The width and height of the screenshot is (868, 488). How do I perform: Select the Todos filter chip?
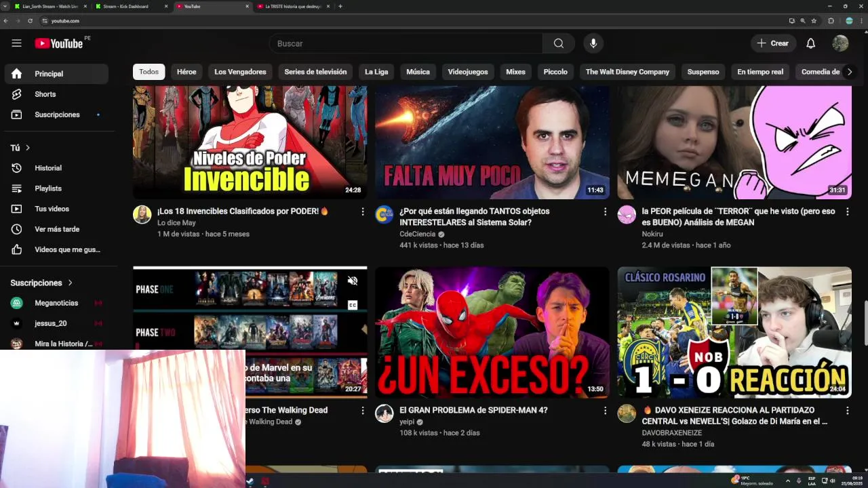point(149,72)
